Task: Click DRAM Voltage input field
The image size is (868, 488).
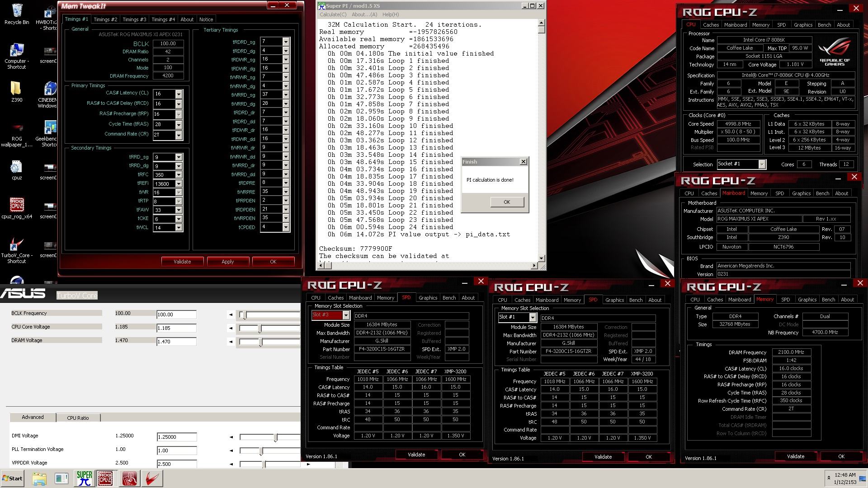Action: 176,342
